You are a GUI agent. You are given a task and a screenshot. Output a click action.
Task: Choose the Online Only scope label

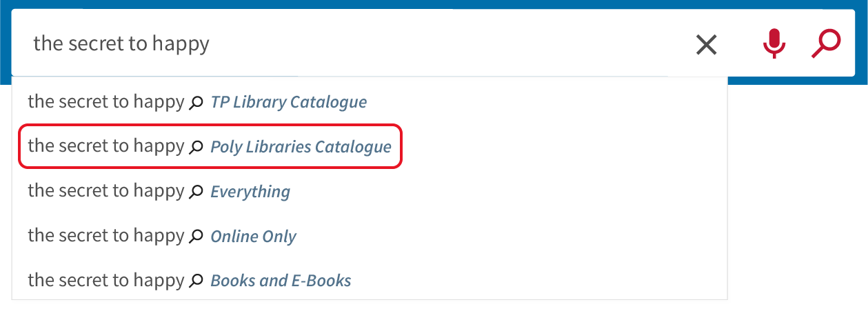(253, 237)
